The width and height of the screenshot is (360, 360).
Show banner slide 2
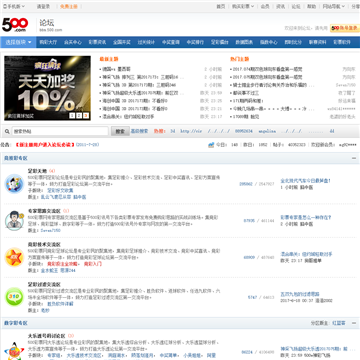coord(79,115)
